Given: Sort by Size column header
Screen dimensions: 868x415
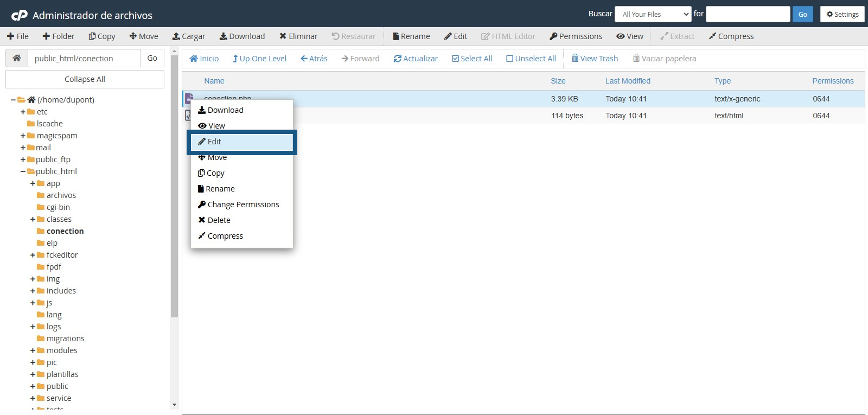Looking at the screenshot, I should point(558,81).
